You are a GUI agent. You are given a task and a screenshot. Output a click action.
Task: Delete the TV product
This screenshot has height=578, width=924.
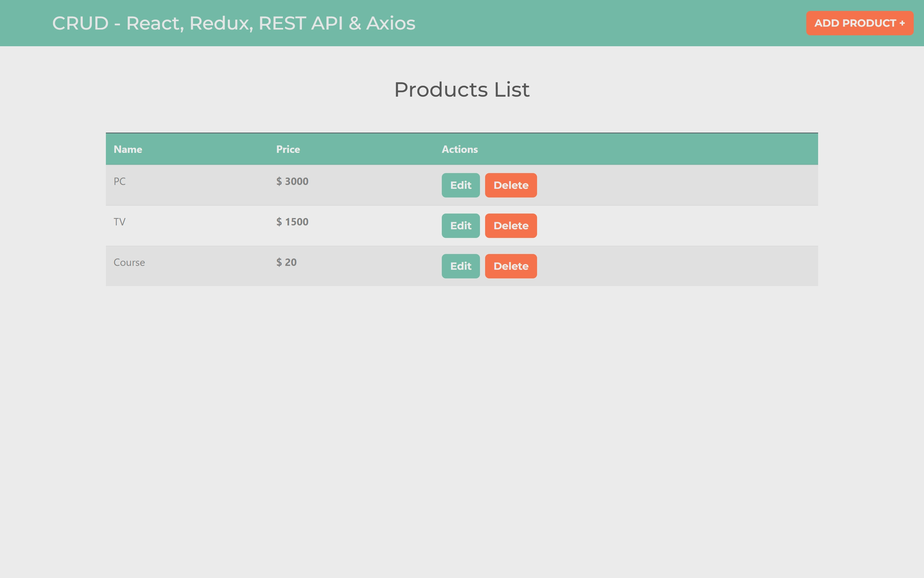pyautogui.click(x=511, y=226)
